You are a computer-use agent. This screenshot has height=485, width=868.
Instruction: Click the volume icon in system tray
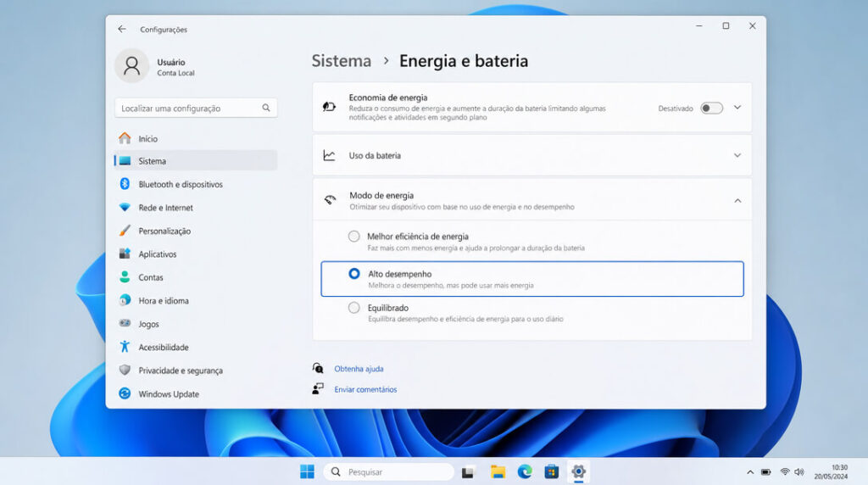798,472
